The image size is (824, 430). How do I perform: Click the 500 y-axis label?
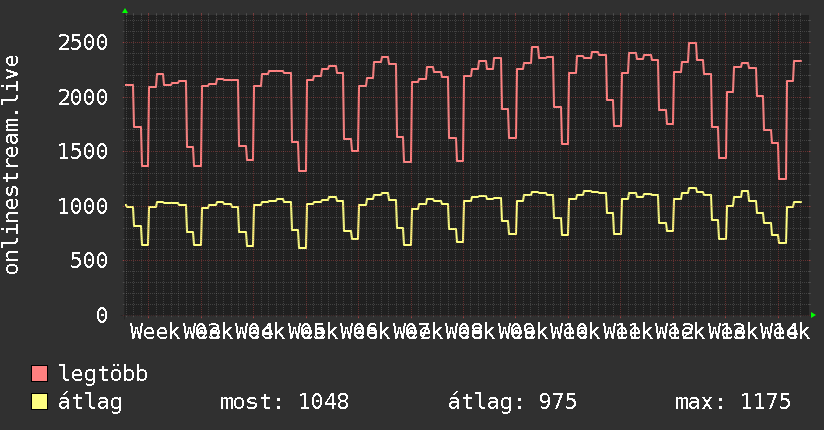90,261
